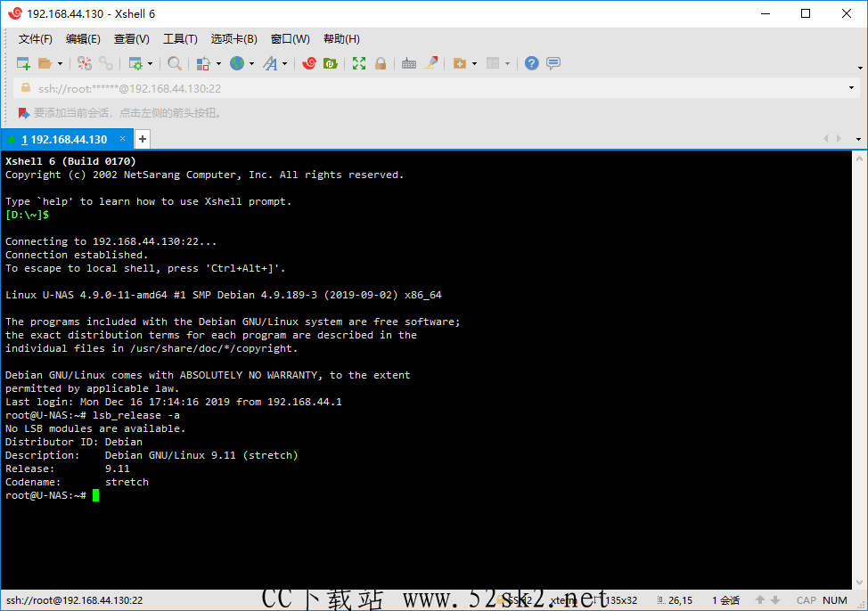Click the chat bubble feedback icon
868x611 pixels.
pos(553,63)
